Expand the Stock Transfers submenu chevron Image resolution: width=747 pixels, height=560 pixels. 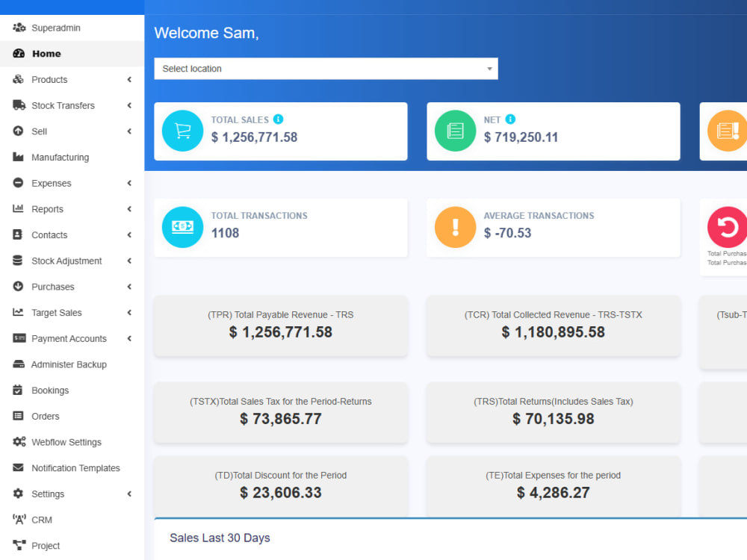(129, 105)
